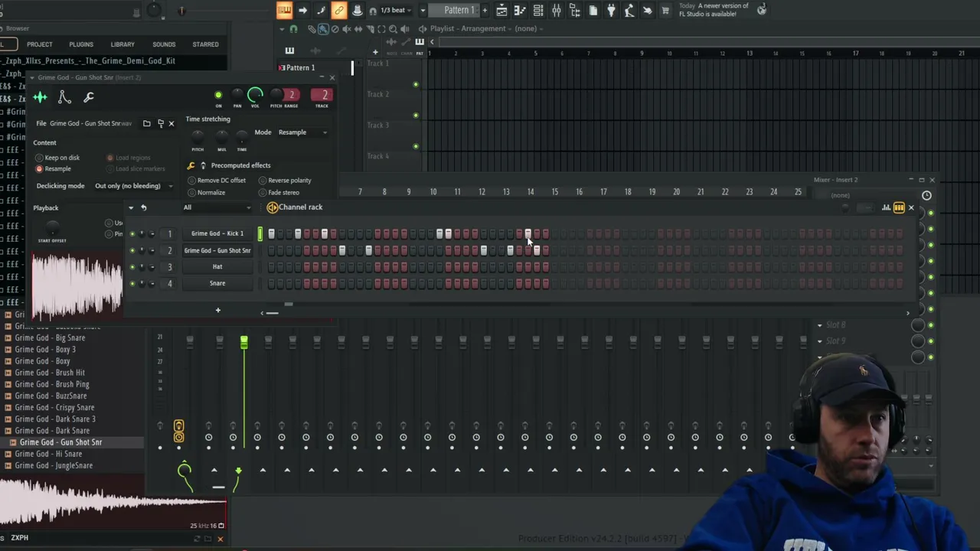
Task: Select the Hat channel button
Action: 217,267
